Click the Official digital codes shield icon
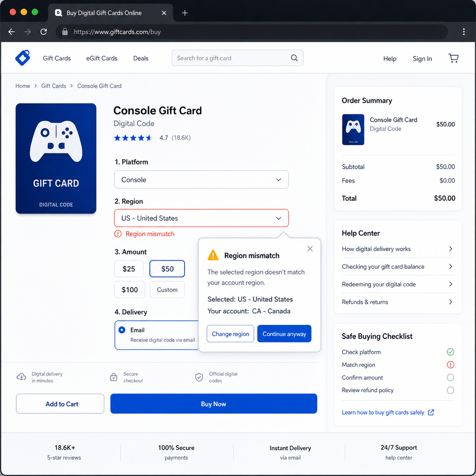This screenshot has width=476, height=476. 199,377
